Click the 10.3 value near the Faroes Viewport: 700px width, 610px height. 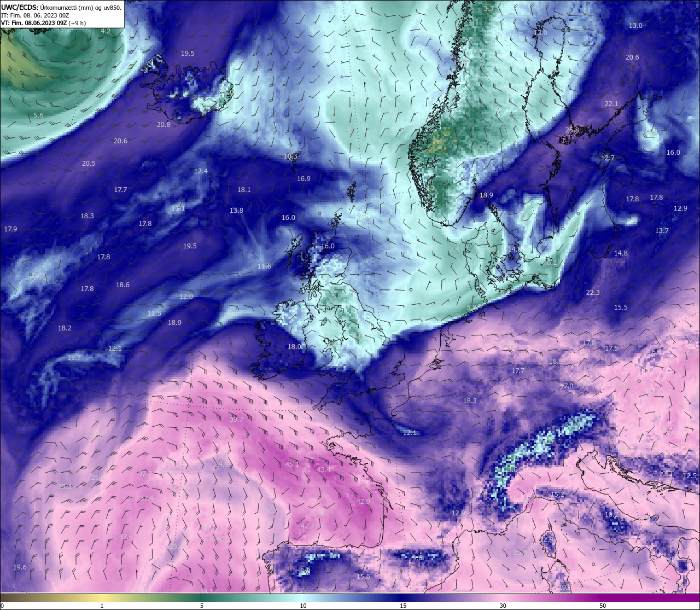tap(290, 156)
